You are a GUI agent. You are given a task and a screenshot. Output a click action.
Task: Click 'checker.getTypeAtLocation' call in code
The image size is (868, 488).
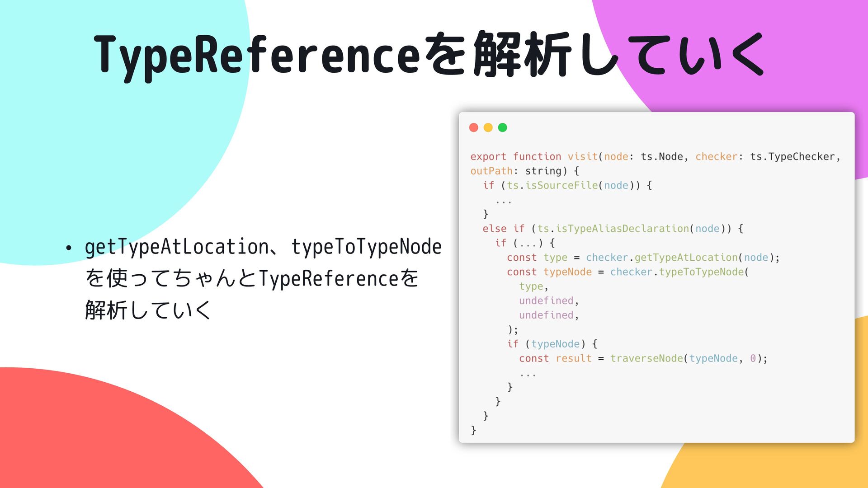click(661, 258)
